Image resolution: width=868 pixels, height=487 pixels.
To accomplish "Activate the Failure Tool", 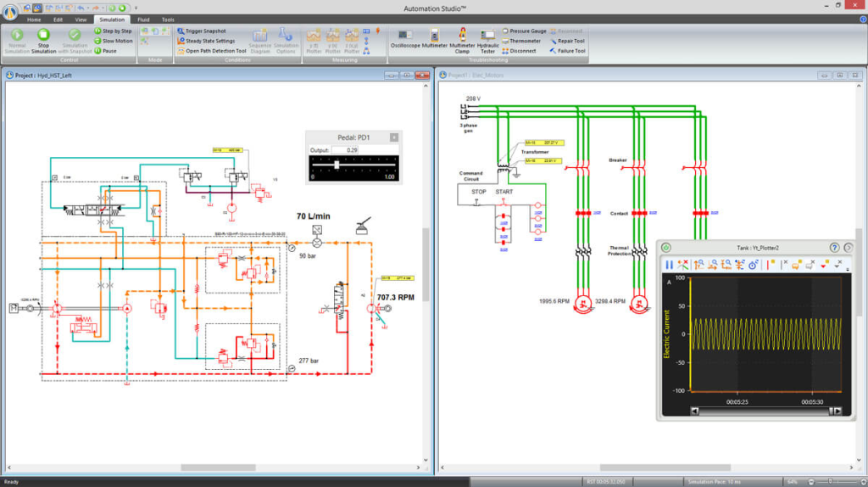I will point(567,51).
